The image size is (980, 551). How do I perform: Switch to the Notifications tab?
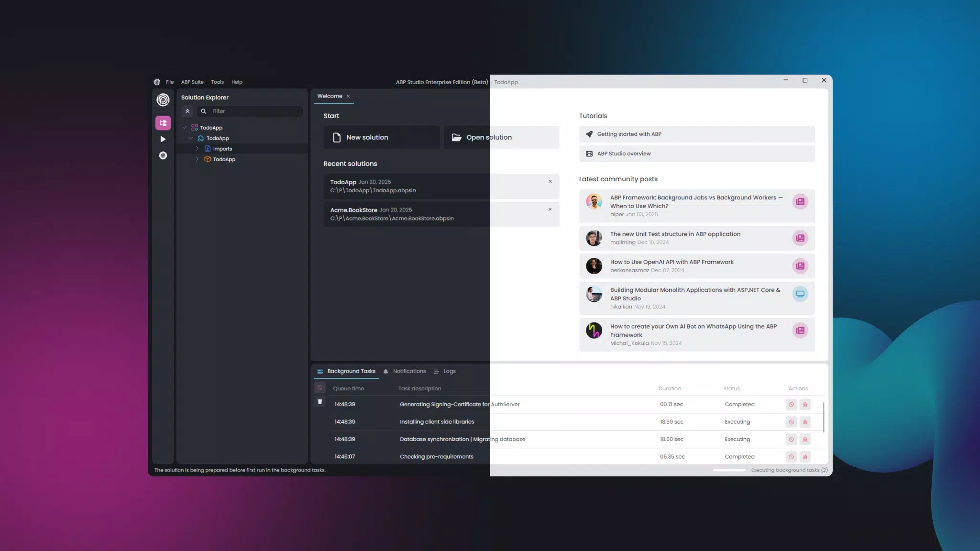[405, 371]
